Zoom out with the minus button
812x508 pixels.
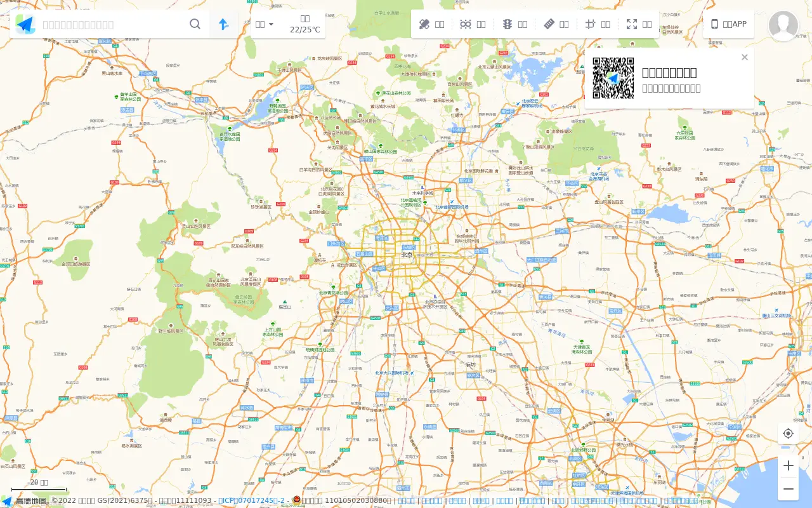pos(789,489)
